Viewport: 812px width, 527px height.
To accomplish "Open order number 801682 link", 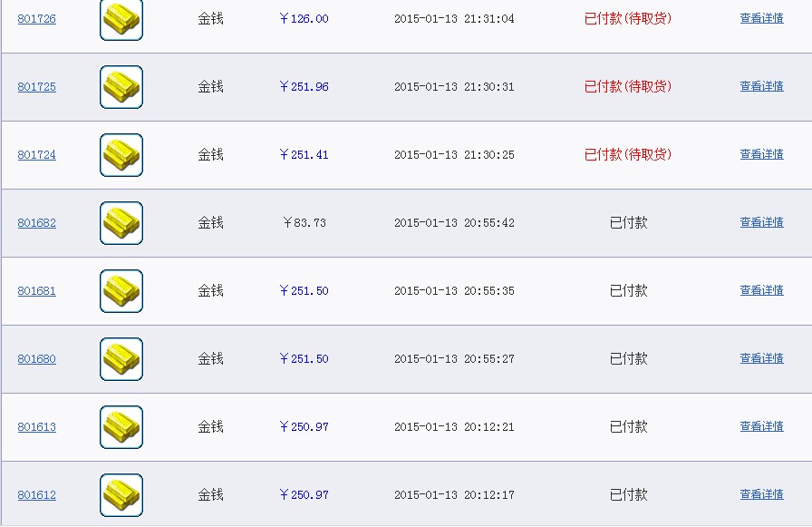I will pos(37,223).
